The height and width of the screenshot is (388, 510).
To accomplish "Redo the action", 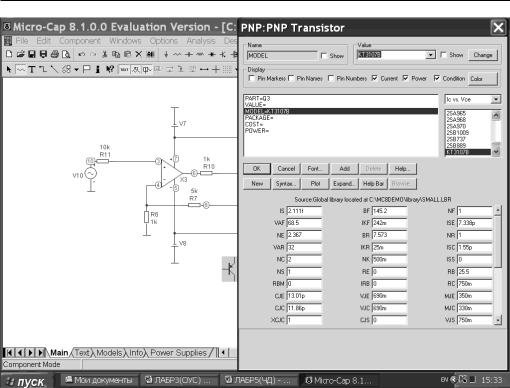I will point(93,54).
